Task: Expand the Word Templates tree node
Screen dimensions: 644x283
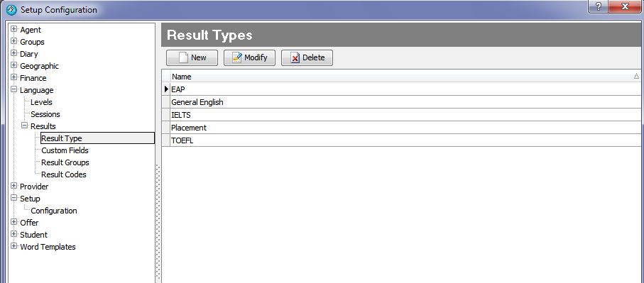Action: coord(13,246)
